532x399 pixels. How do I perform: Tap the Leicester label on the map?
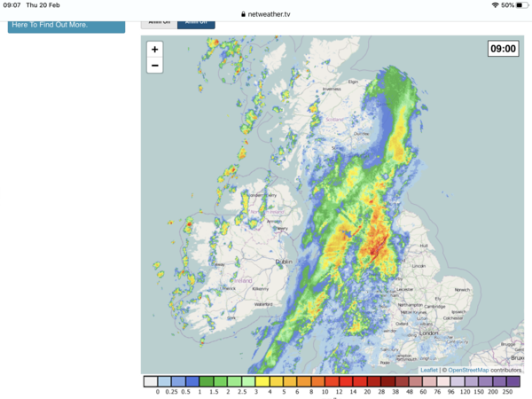point(405,289)
